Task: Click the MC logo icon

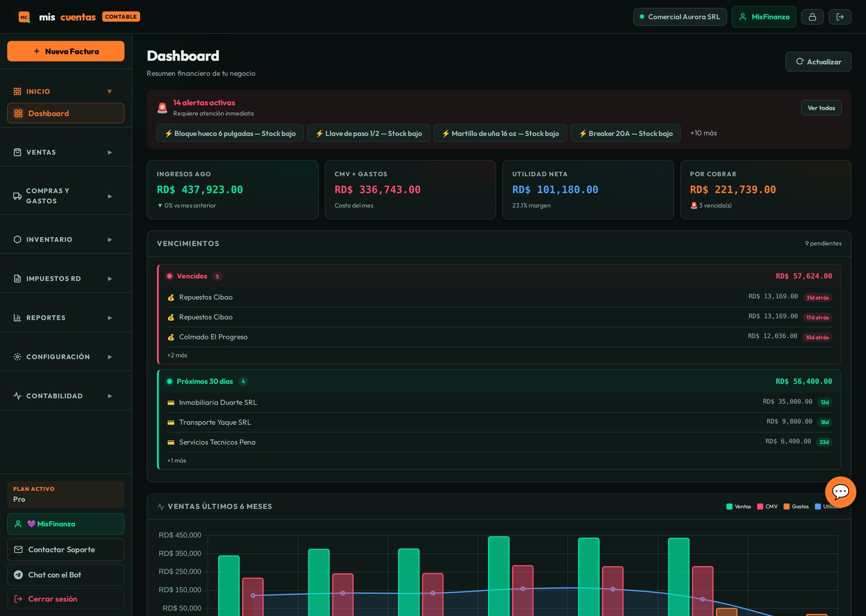Action: [24, 17]
